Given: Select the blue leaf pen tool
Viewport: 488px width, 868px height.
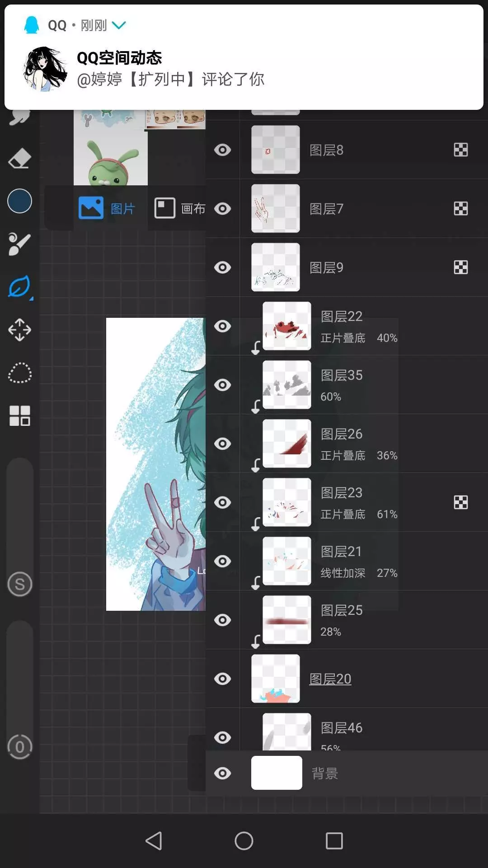Looking at the screenshot, I should pyautogui.click(x=19, y=287).
